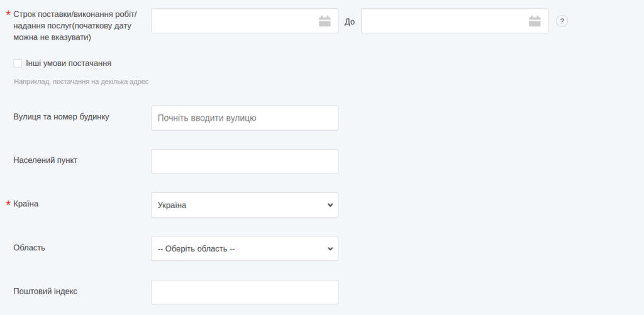The image size is (644, 315).
Task: Open the calendar picker in the 'До' date field
Action: click(x=535, y=21)
